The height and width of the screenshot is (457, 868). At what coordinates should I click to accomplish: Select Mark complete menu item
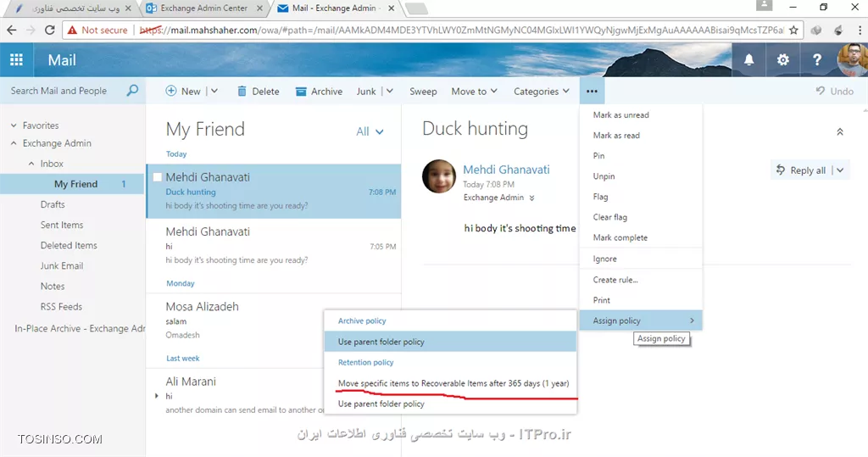click(x=641, y=237)
